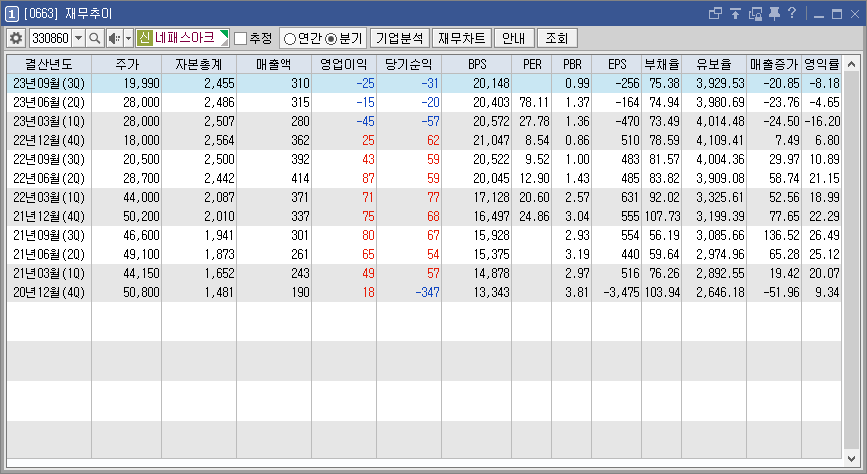Select the 22년03월(1Q) row
The height and width of the screenshot is (474, 867).
(x=424, y=197)
